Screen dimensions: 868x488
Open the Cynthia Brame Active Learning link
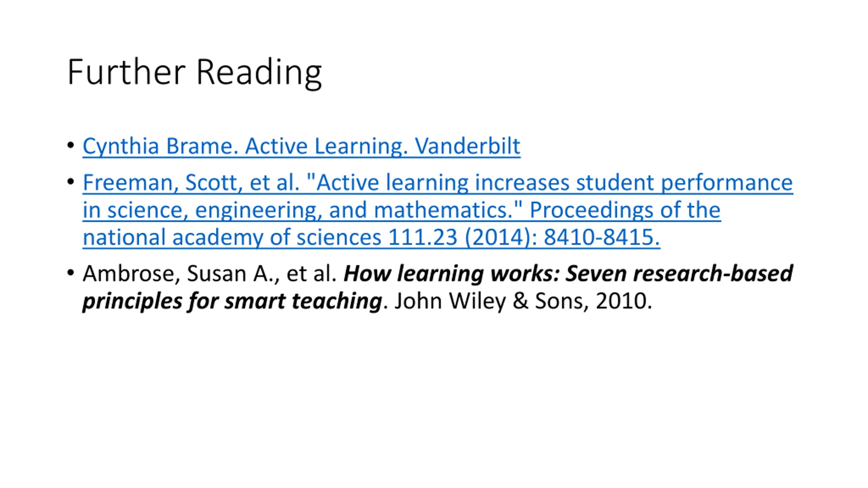coord(301,146)
